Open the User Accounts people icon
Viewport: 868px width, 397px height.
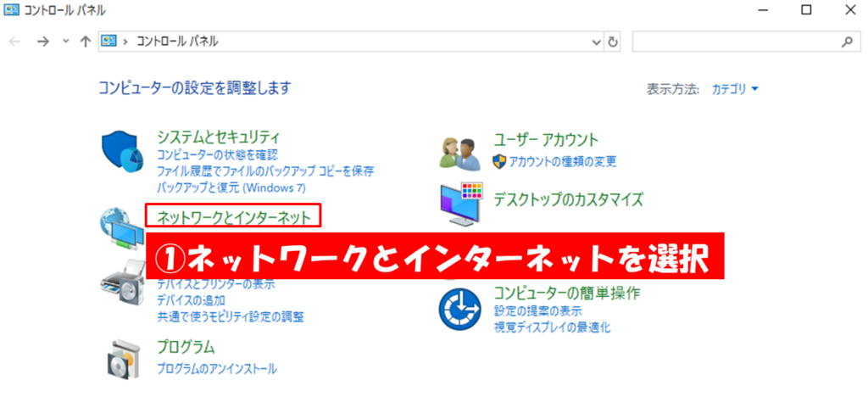pyautogui.click(x=460, y=154)
